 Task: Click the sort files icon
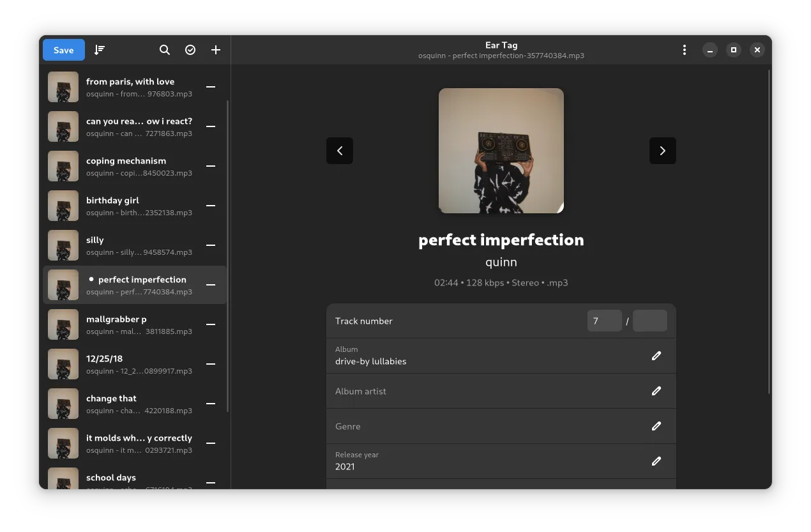pyautogui.click(x=100, y=50)
